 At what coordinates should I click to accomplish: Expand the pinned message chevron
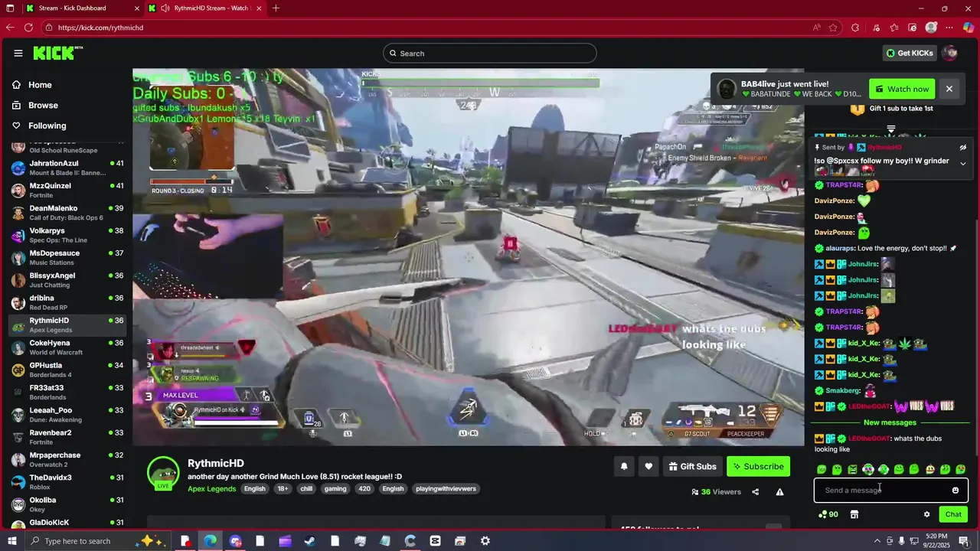click(963, 164)
